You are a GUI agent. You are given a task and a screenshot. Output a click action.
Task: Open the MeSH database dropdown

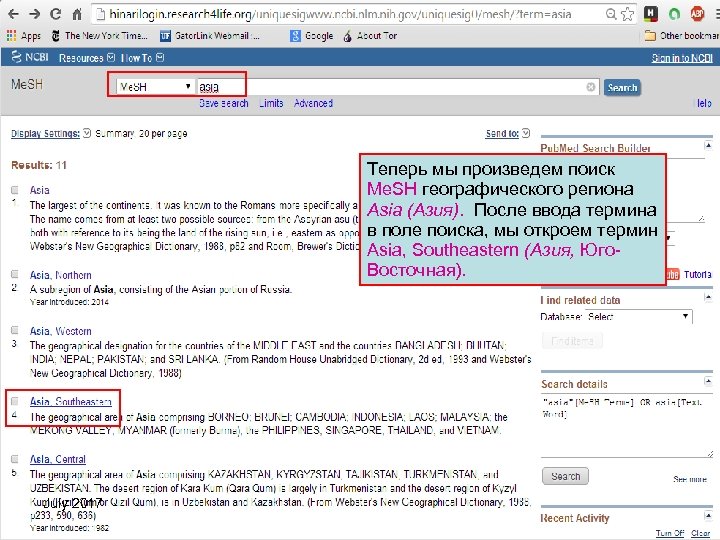click(x=155, y=87)
